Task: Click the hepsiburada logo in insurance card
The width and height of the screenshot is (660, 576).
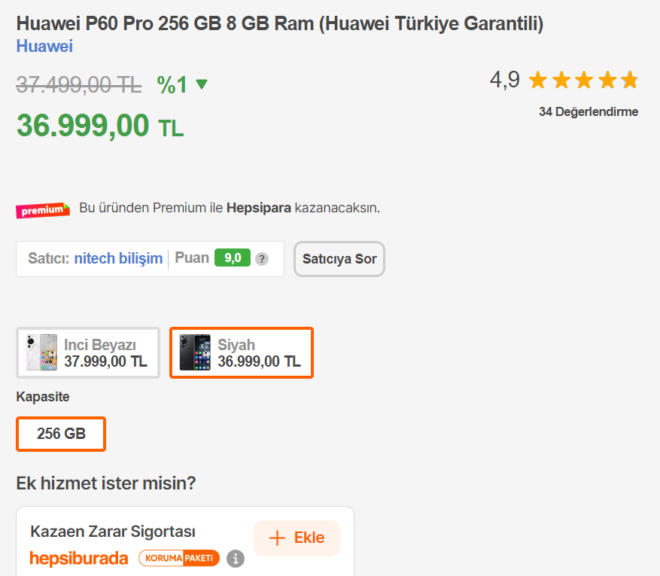Action: pyautogui.click(x=79, y=558)
